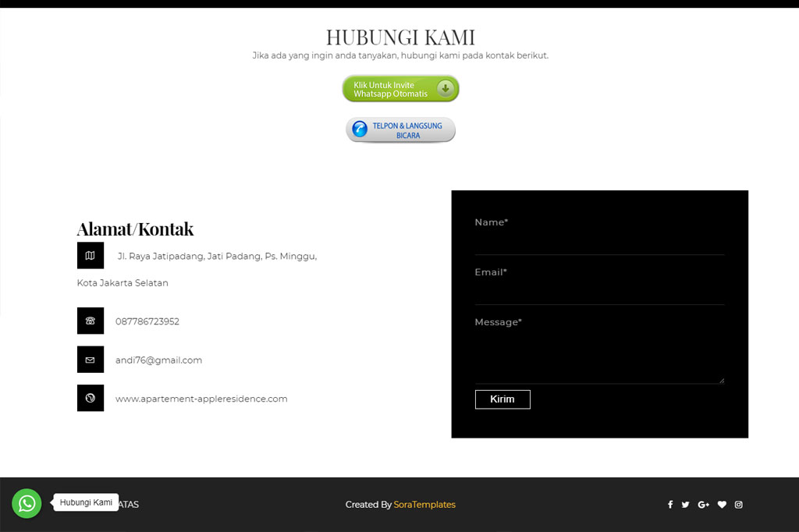
Task: Open the Instagram icon in footer
Action: point(739,505)
